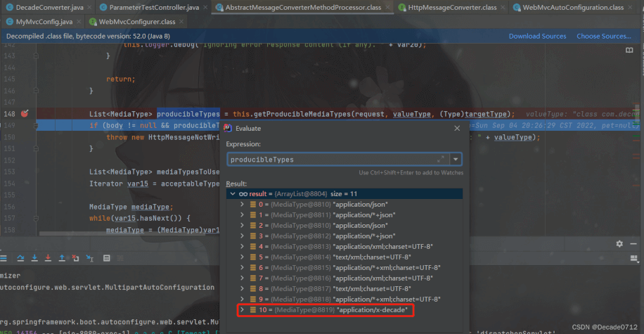Close the Evaluate dialog
644x334 pixels.
tap(457, 128)
